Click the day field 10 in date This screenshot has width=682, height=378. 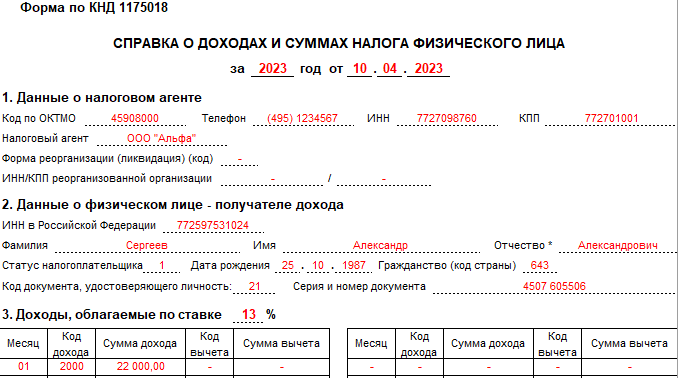(x=360, y=69)
